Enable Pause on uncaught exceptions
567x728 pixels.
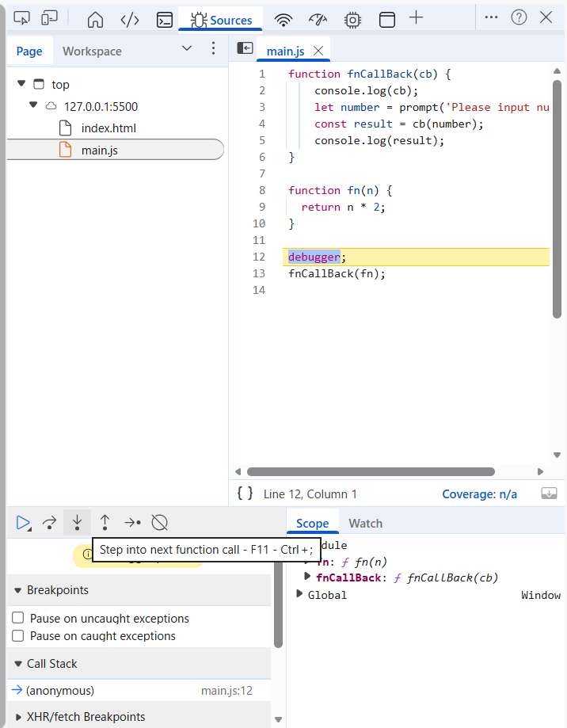click(x=18, y=619)
